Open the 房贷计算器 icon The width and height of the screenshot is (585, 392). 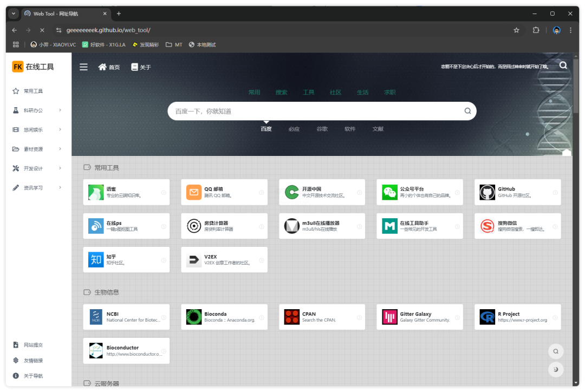click(x=193, y=226)
